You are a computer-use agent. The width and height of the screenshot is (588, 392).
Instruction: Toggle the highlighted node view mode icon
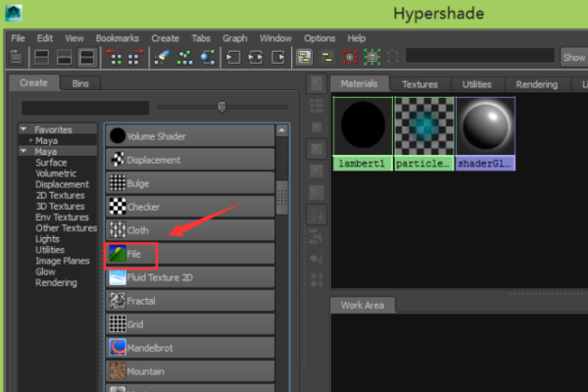pyautogui.click(x=304, y=58)
